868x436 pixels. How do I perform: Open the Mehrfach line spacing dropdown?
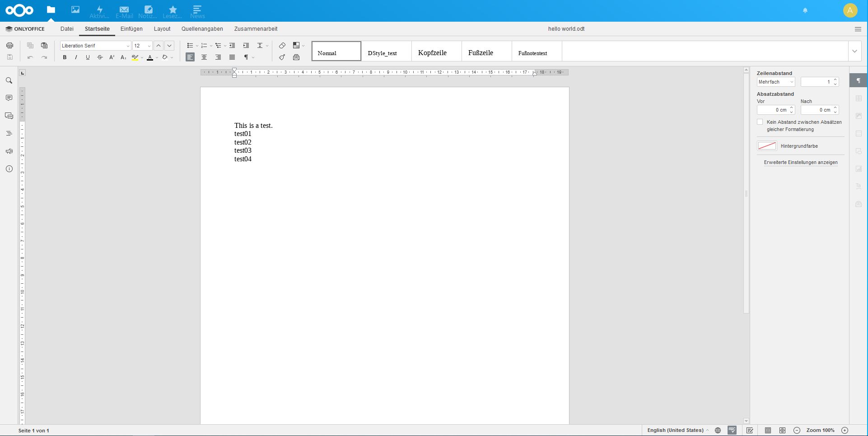[x=775, y=82]
